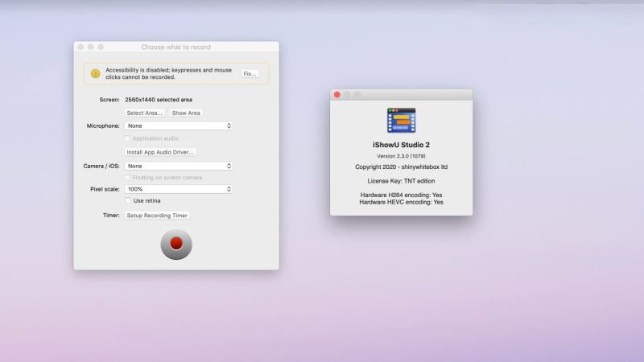Click the Timer: label
644x362 pixels.
coord(111,215)
